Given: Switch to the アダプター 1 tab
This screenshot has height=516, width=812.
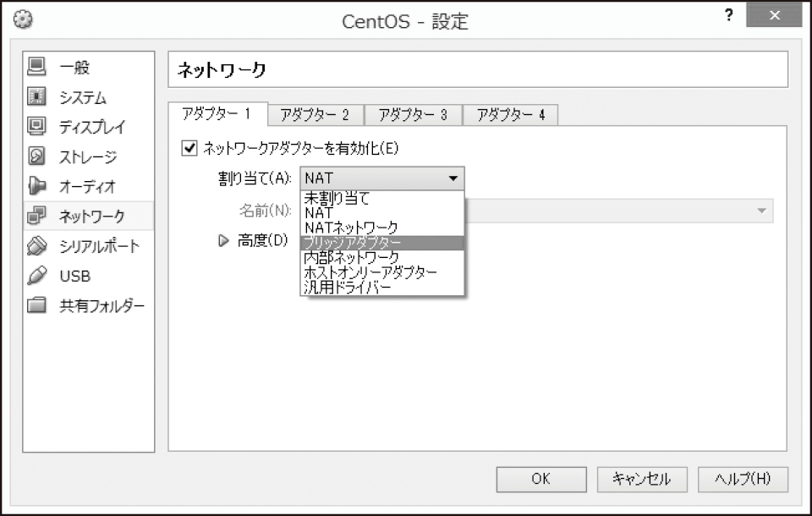Looking at the screenshot, I should click(218, 114).
